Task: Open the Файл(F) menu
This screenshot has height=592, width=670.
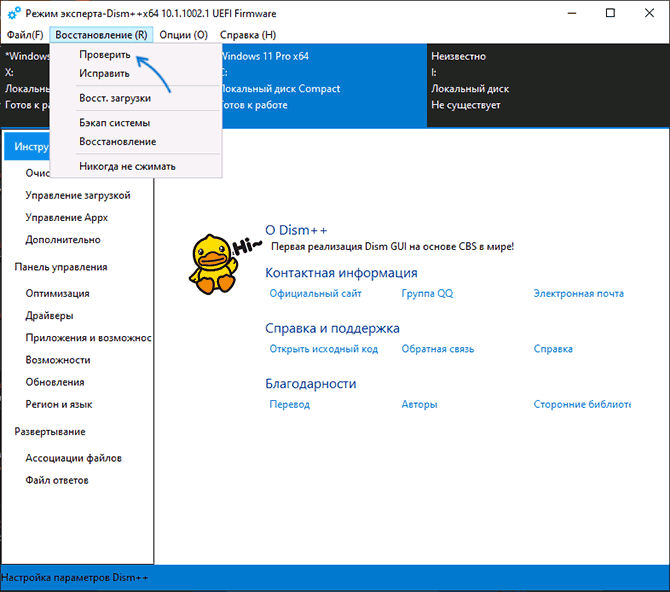Action: coord(24,35)
